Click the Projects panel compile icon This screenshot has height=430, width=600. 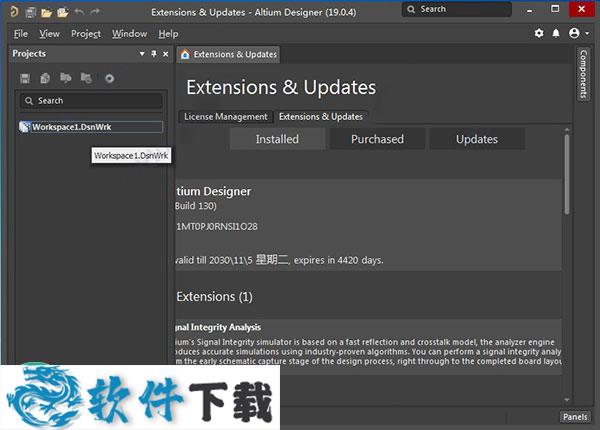tap(45, 78)
